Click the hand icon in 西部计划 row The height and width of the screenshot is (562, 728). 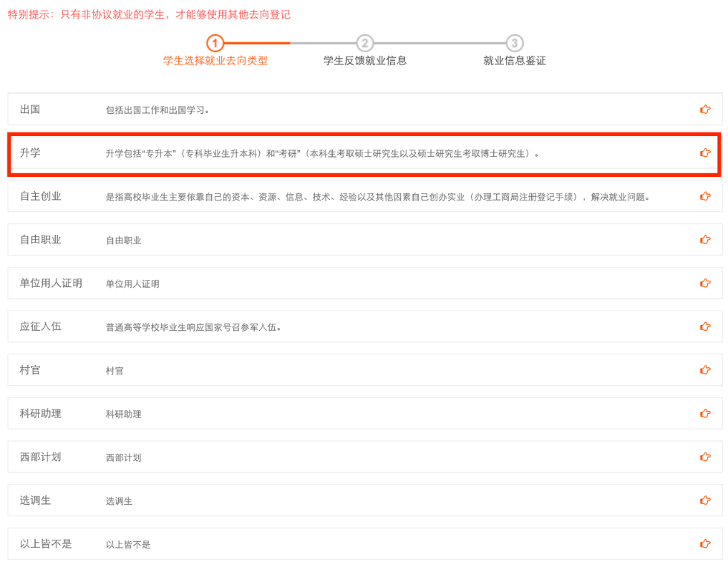tap(705, 456)
